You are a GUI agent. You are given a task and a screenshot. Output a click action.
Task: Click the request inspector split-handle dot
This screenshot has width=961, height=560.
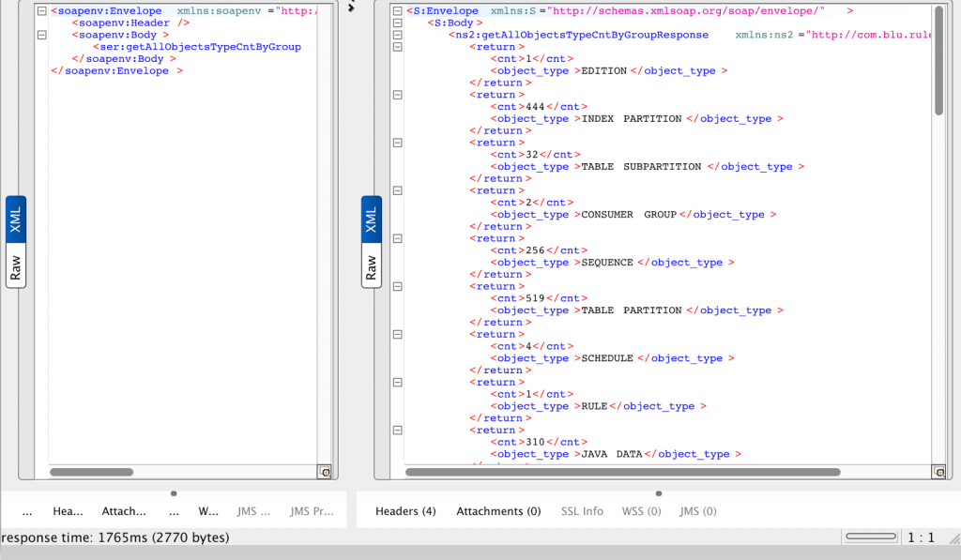[x=174, y=493]
